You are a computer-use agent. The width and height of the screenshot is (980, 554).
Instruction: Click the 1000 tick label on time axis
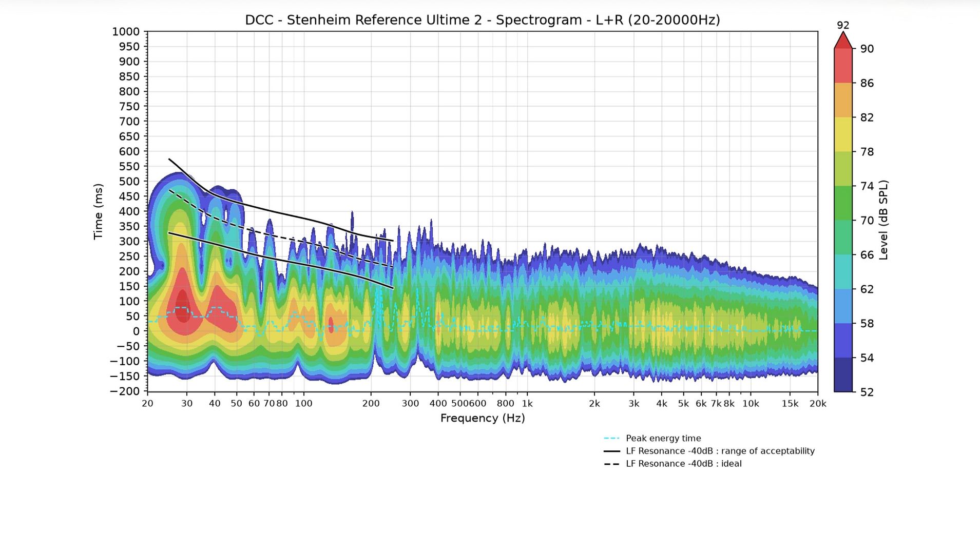[x=126, y=32]
